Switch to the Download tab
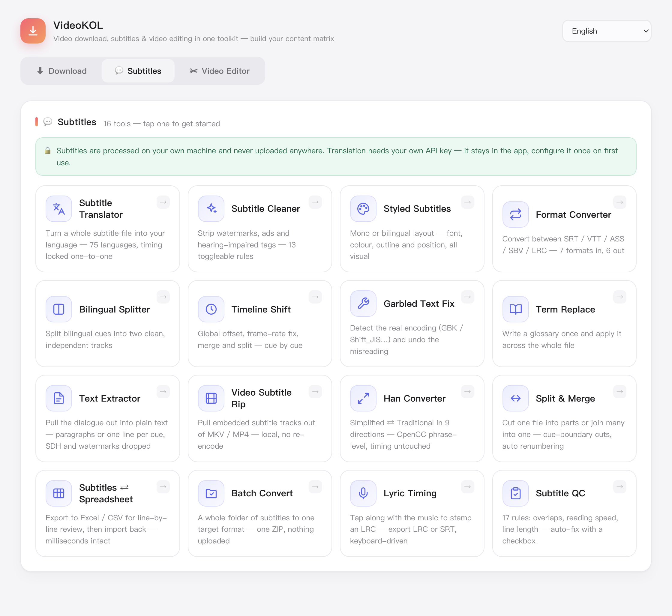 tap(61, 71)
